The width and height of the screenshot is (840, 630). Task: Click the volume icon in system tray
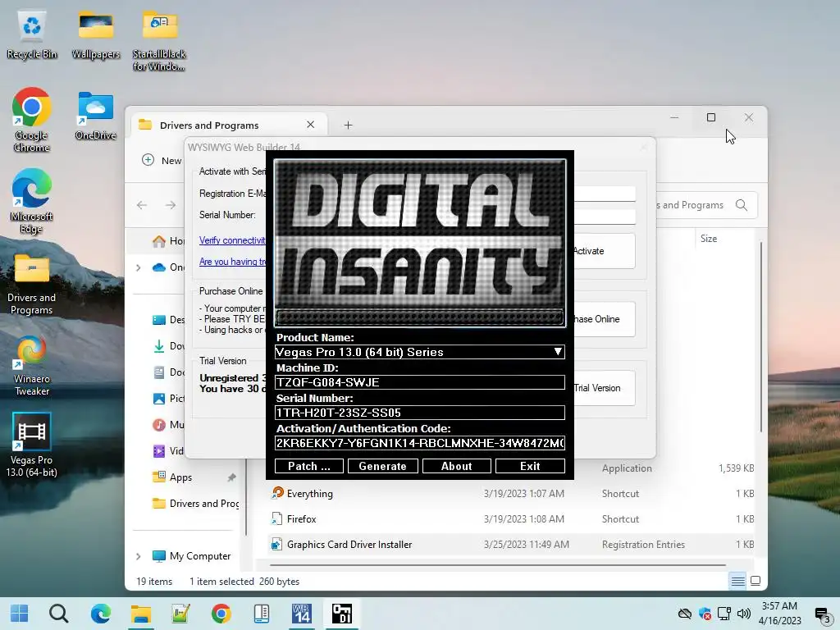point(744,614)
